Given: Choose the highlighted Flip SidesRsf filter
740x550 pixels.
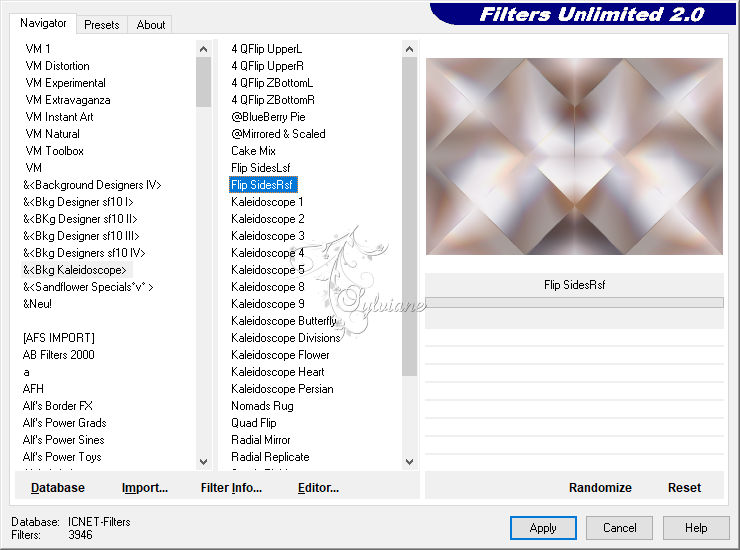Looking at the screenshot, I should (263, 185).
